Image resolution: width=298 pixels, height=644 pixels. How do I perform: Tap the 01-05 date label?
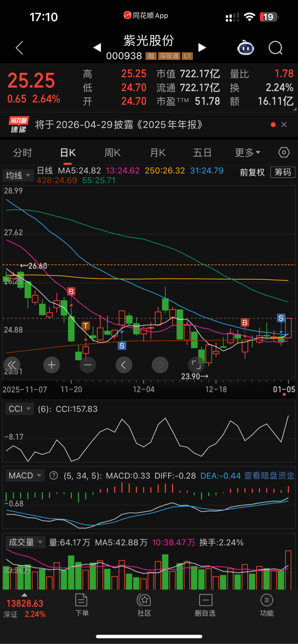pos(284,389)
